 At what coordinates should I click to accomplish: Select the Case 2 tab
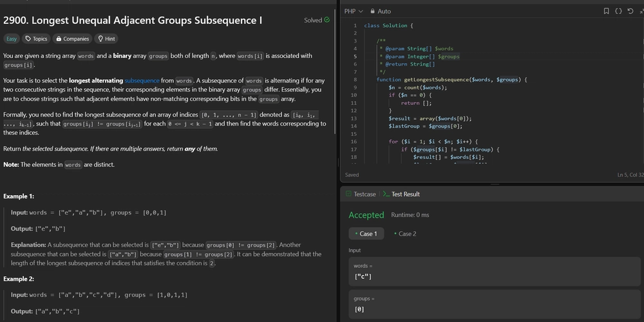(405, 234)
